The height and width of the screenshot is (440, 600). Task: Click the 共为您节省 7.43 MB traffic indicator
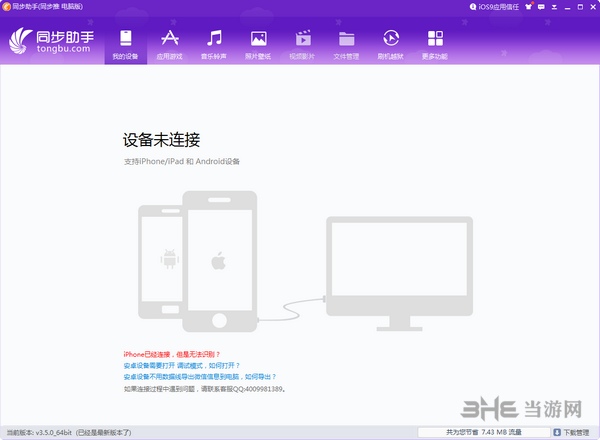pos(484,432)
